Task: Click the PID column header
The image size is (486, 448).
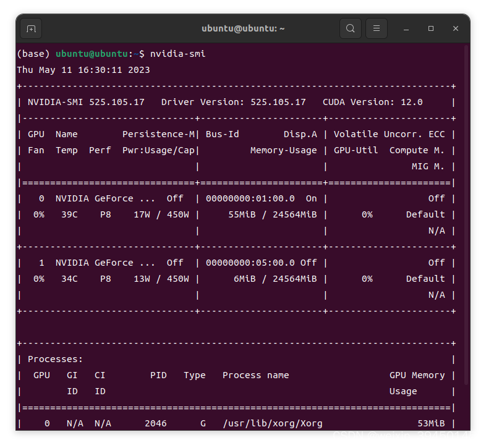Action: [x=158, y=376]
